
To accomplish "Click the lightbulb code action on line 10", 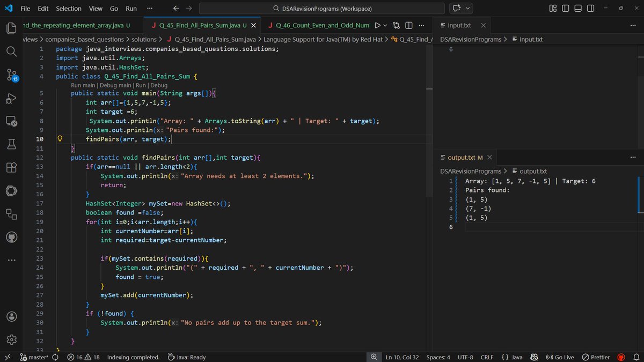I will [60, 138].
